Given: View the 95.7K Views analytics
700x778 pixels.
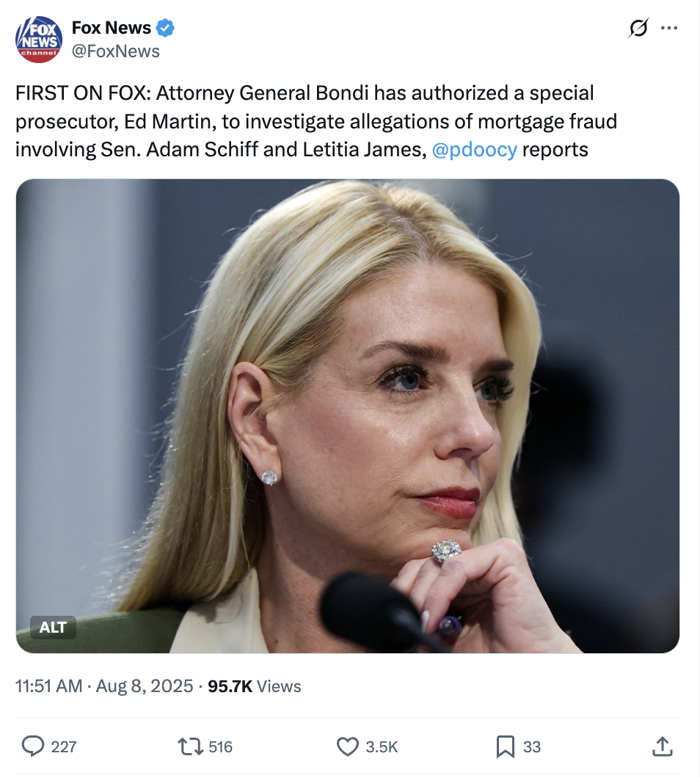Looking at the screenshot, I should click(x=255, y=686).
